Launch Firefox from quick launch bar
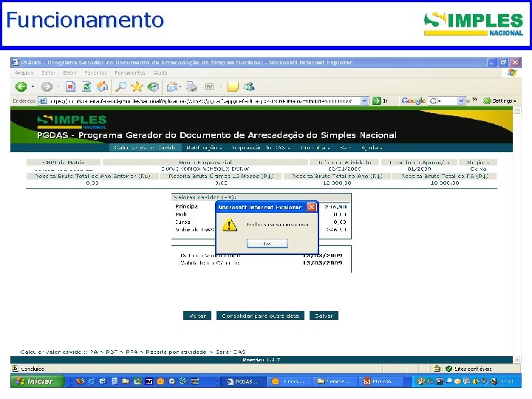 tap(80, 381)
